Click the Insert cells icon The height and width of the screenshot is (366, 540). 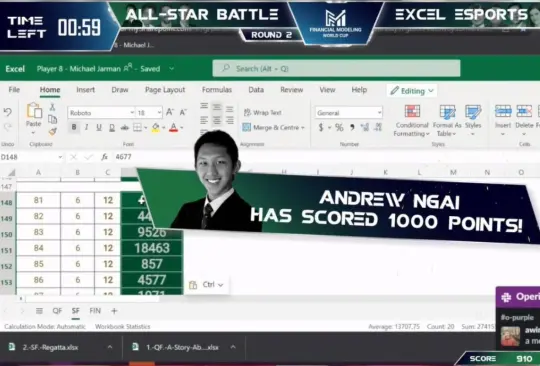(503, 111)
